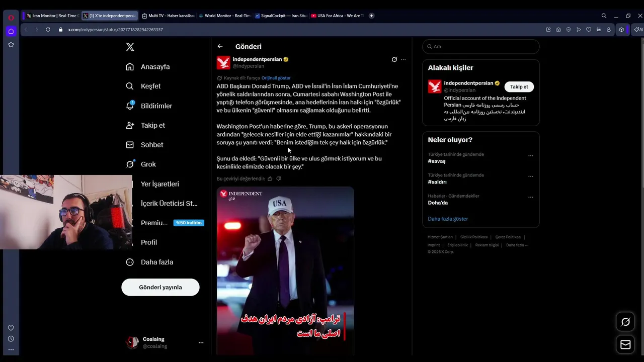Open floating messages envelope button
This screenshot has height=362, width=644.
[625, 344]
